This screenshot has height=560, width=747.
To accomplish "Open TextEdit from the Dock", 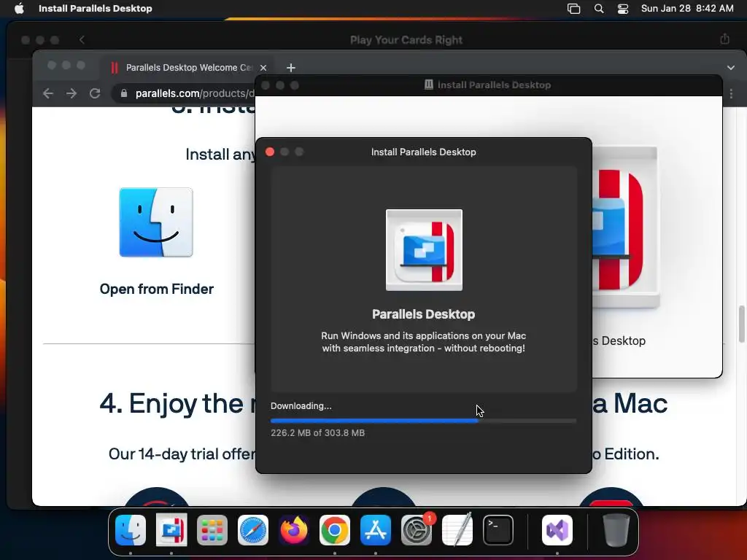I will click(457, 530).
